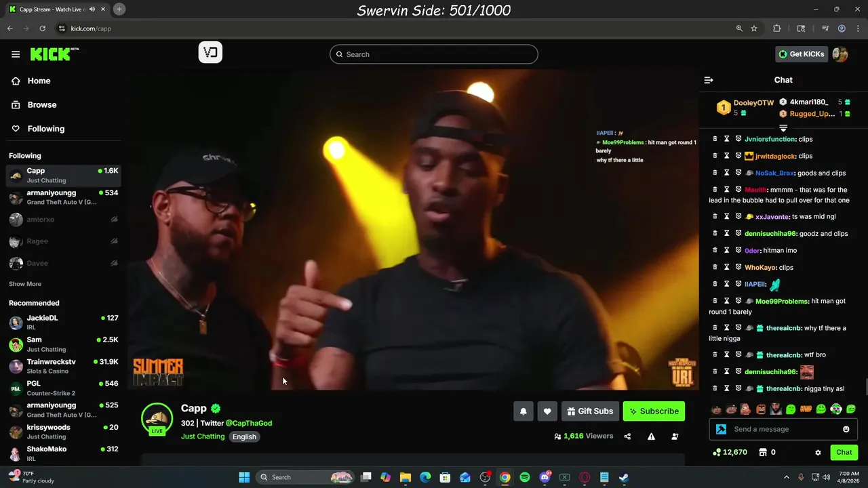
Task: Open the Chrome extensions puzzle icon
Action: [777, 28]
